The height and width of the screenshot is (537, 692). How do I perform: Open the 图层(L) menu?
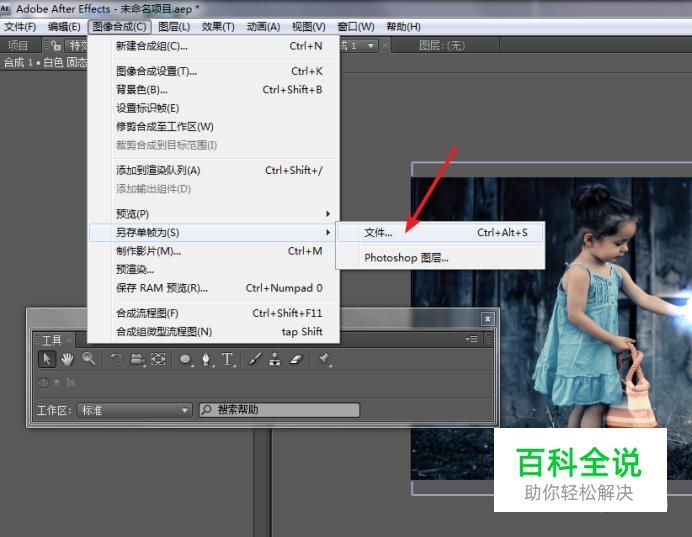pos(174,27)
